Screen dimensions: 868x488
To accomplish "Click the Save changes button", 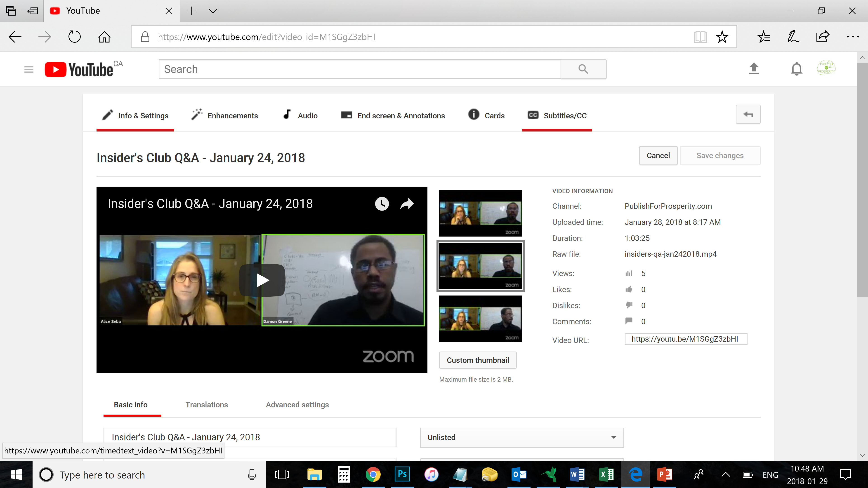I will [x=720, y=156].
